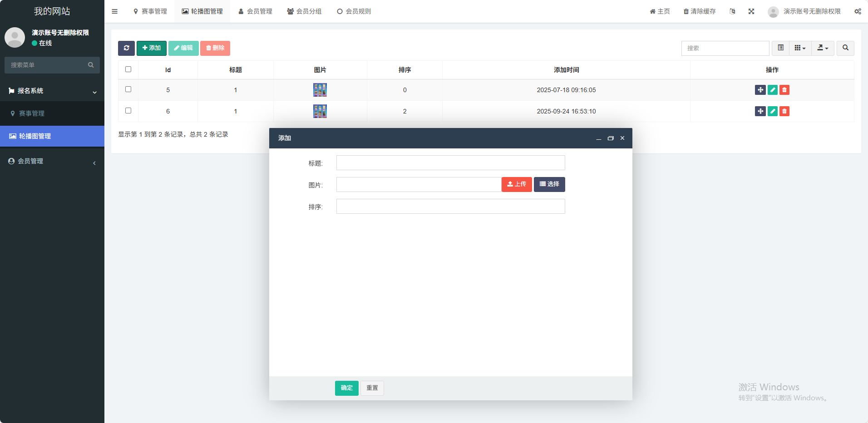Open settings gears icon at top right
The height and width of the screenshot is (423, 868).
pos(858,11)
